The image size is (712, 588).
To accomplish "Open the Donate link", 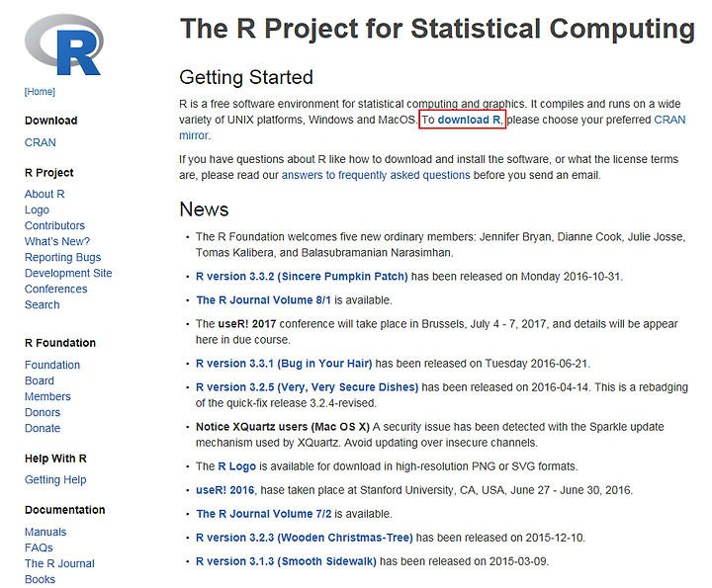I will 43,428.
